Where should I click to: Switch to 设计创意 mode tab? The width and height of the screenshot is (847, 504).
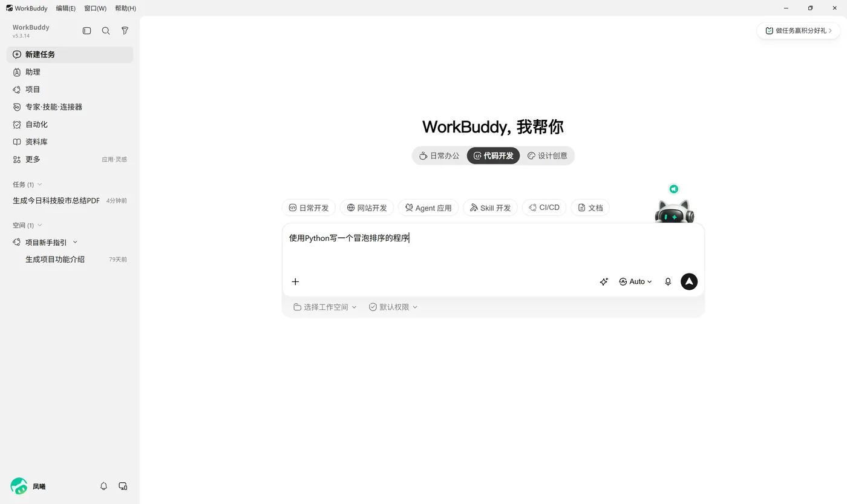point(547,155)
